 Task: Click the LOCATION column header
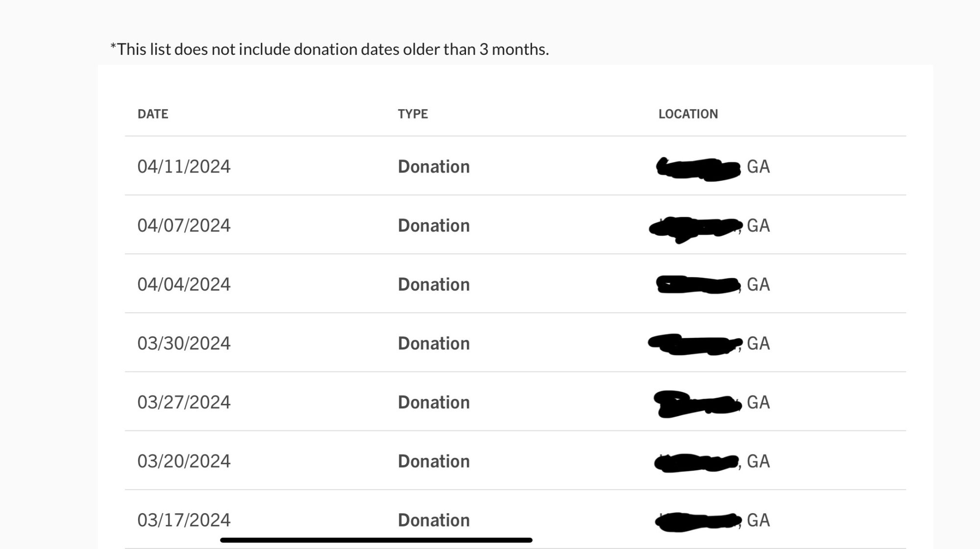coord(687,114)
